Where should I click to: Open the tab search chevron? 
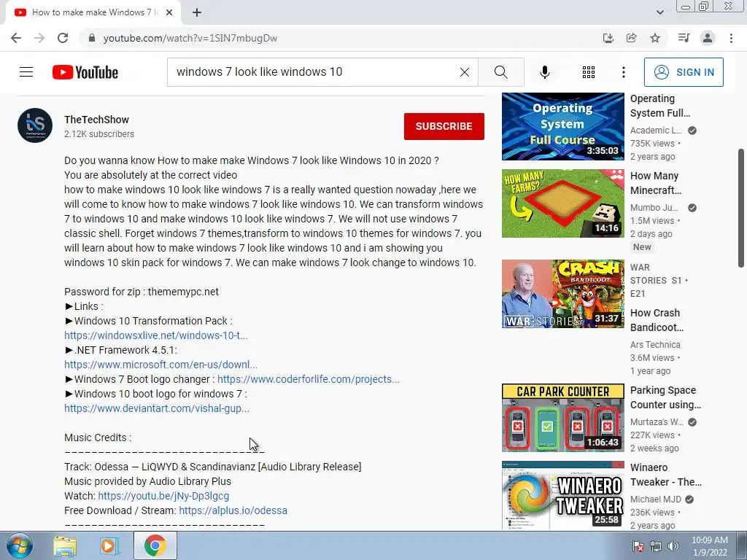tap(659, 12)
